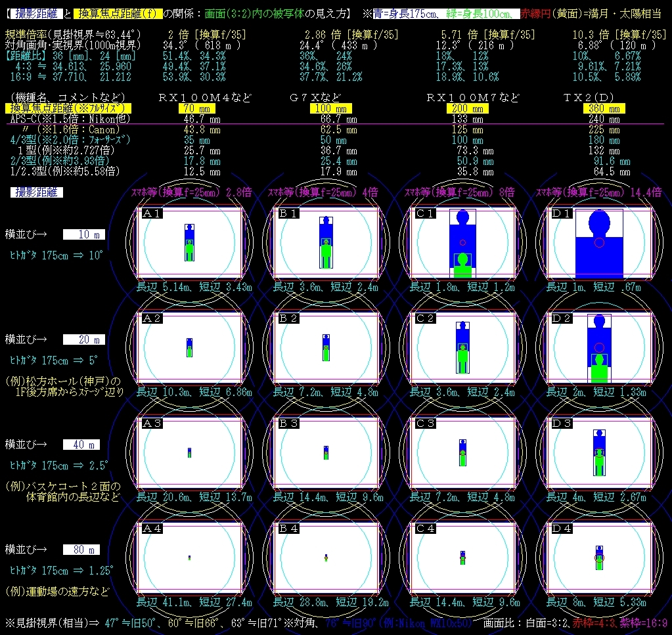The image size is (672, 635).
Task: Click スマホ等 2.8倍 label above A1
Action: [192, 192]
